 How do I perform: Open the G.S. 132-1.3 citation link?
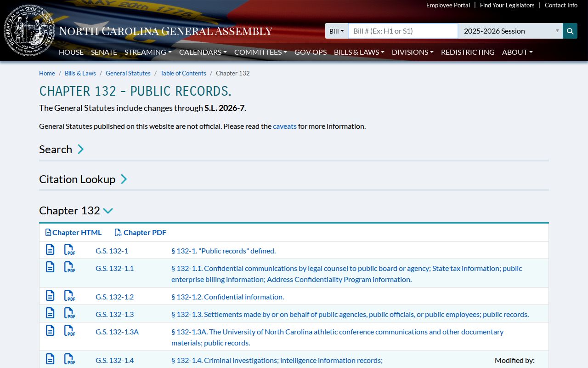(115, 314)
